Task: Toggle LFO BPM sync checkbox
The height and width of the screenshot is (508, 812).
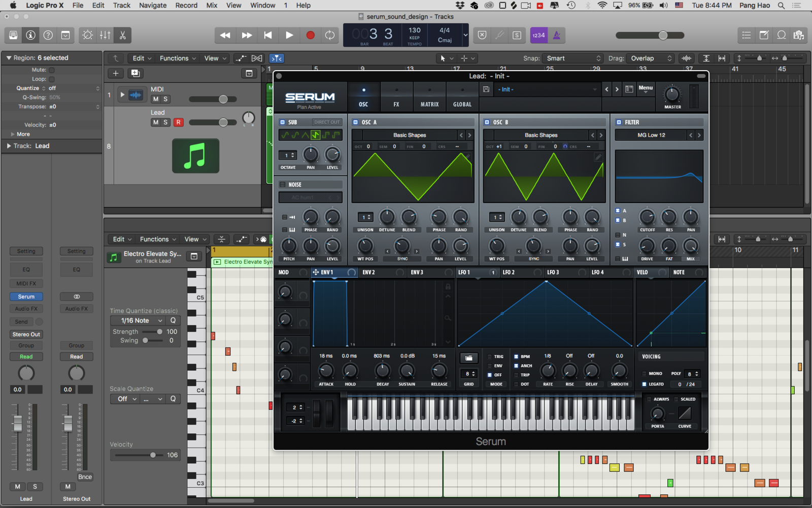Action: click(516, 357)
